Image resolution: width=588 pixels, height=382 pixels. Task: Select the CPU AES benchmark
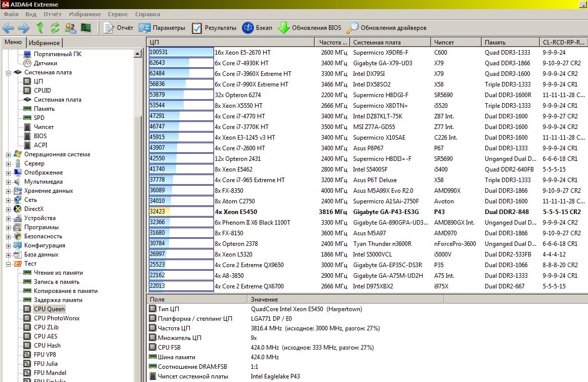point(40,336)
